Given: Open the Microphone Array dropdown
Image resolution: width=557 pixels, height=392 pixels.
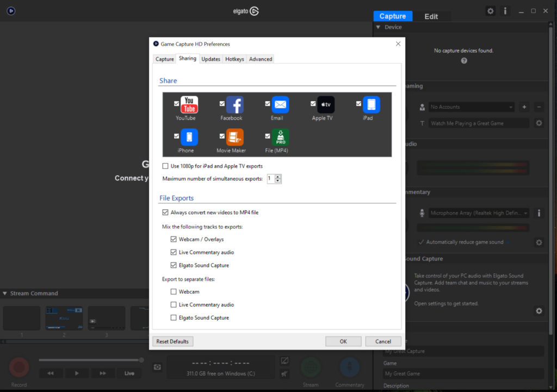Looking at the screenshot, I should [479, 213].
